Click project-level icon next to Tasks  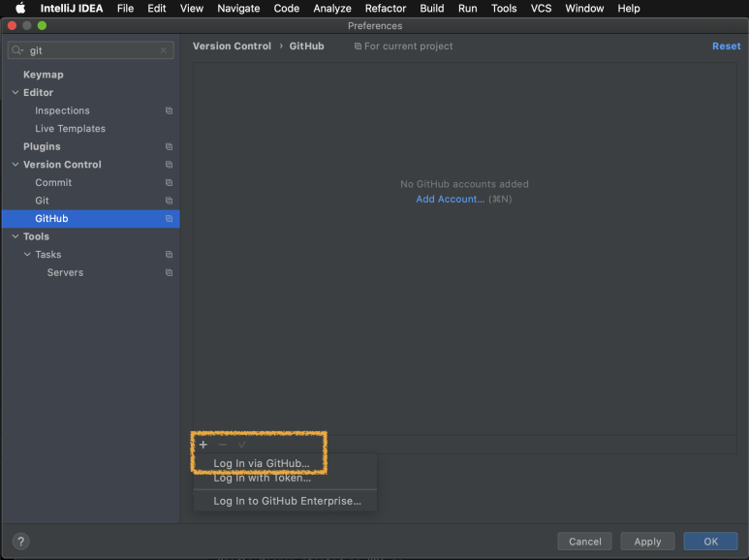pos(170,255)
